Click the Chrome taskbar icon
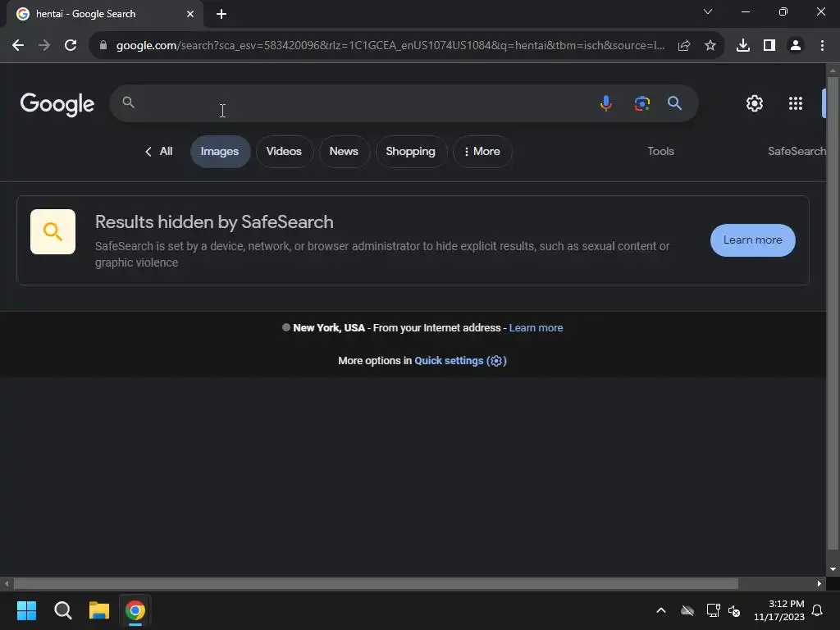This screenshot has width=840, height=630. pos(135,610)
